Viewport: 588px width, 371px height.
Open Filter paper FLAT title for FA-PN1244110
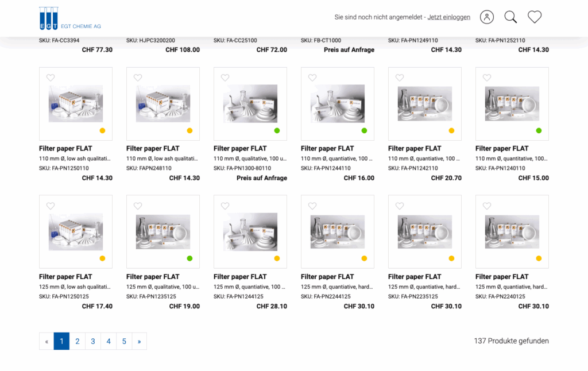[x=327, y=149]
